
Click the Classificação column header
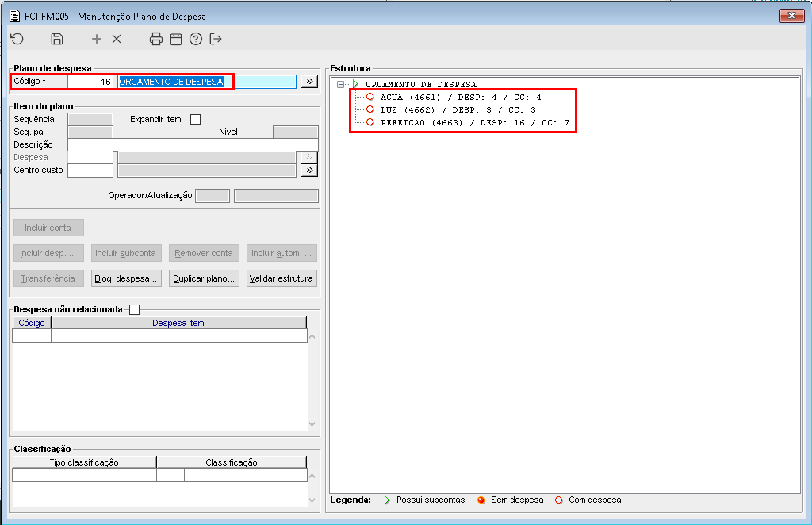tap(232, 462)
